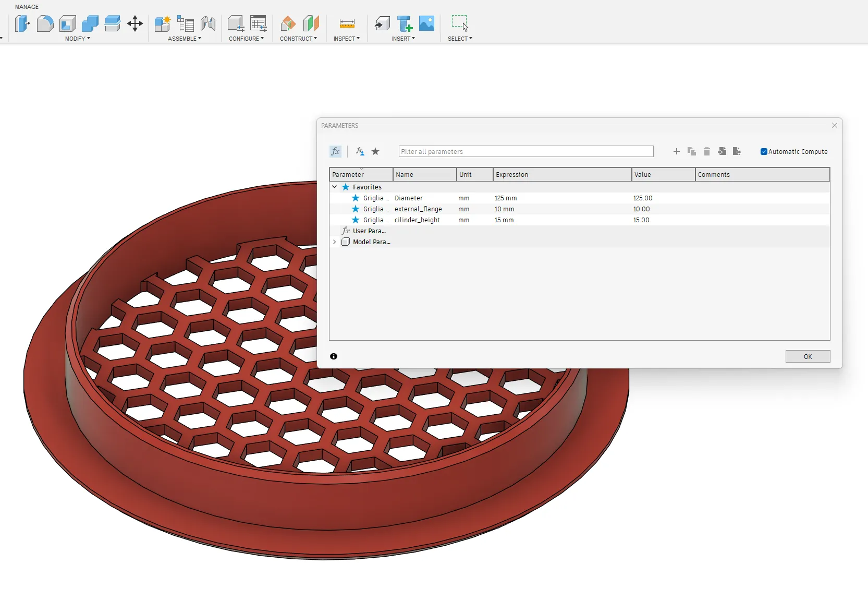Select the Press Pull tool icon
Viewport: 868px width, 612px height.
pyautogui.click(x=22, y=23)
